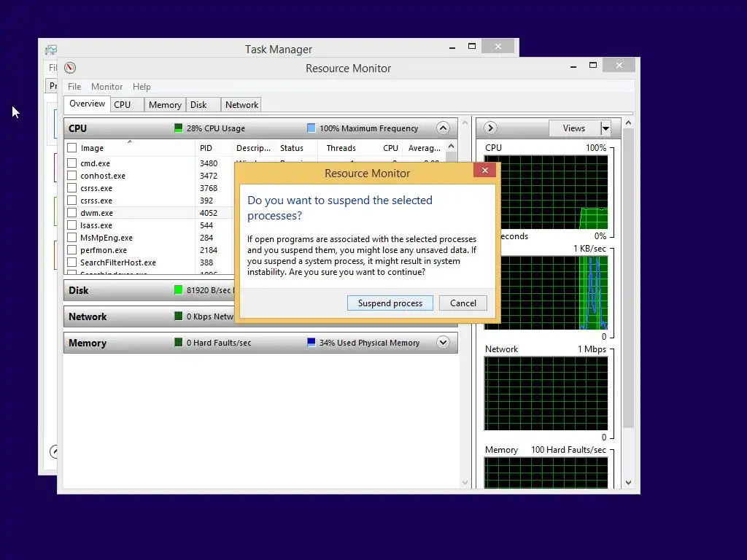
Task: Switch to the Memory tab
Action: coord(165,105)
